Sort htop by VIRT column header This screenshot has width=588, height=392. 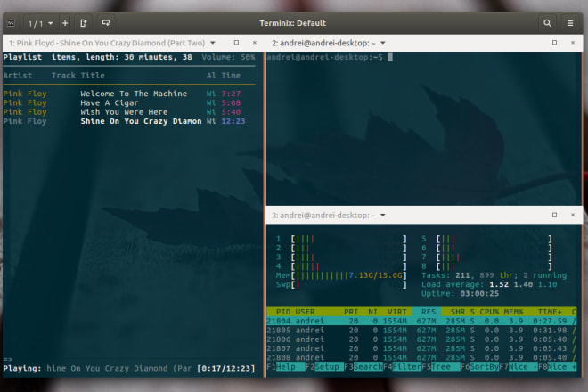pos(396,312)
